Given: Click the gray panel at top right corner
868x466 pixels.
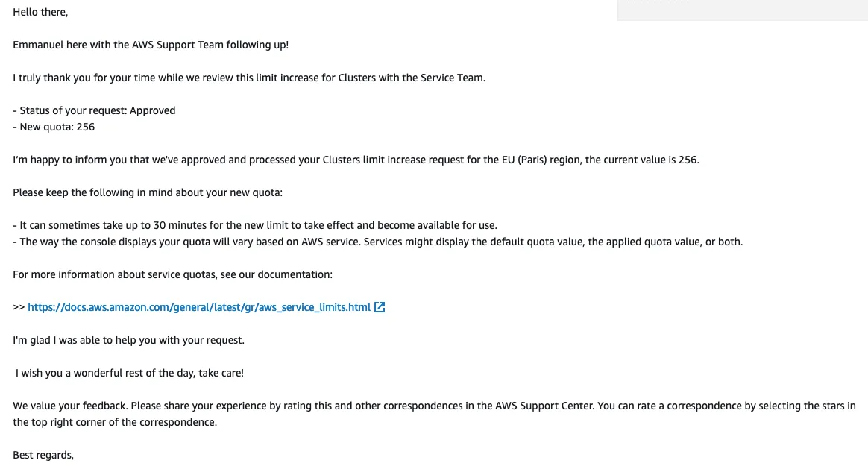Looking at the screenshot, I should (x=742, y=10).
